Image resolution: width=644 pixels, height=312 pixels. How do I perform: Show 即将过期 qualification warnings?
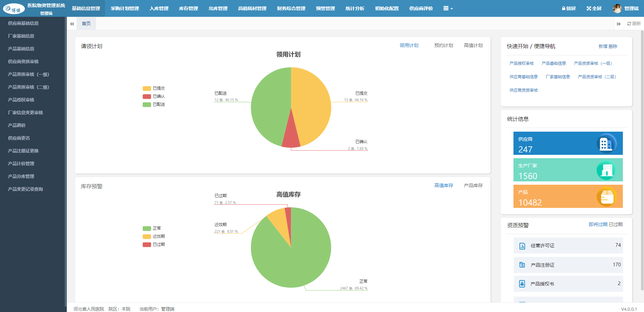click(598, 224)
